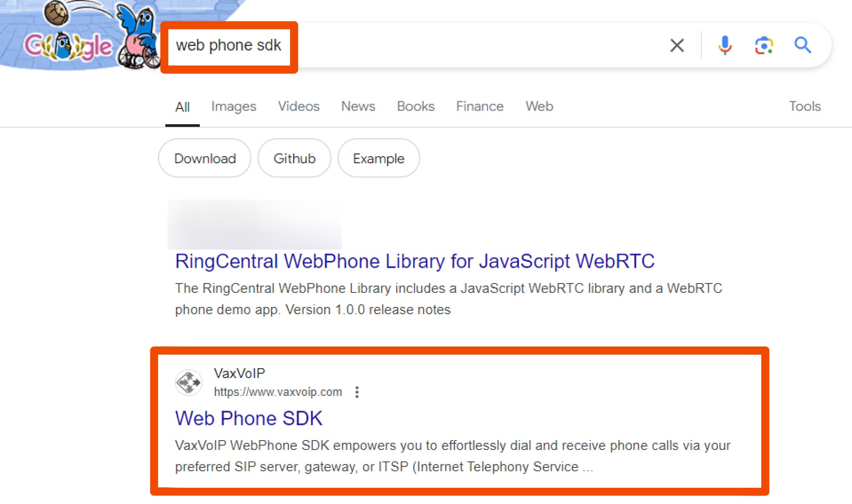
Task: Open Google Lens image search icon
Action: [x=764, y=45]
